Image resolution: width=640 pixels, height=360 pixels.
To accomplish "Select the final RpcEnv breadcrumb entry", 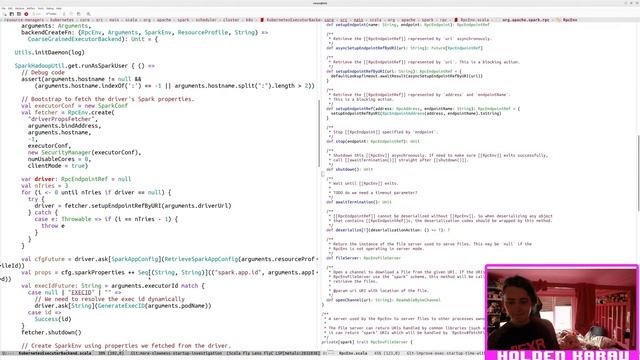I will tap(570, 20).
